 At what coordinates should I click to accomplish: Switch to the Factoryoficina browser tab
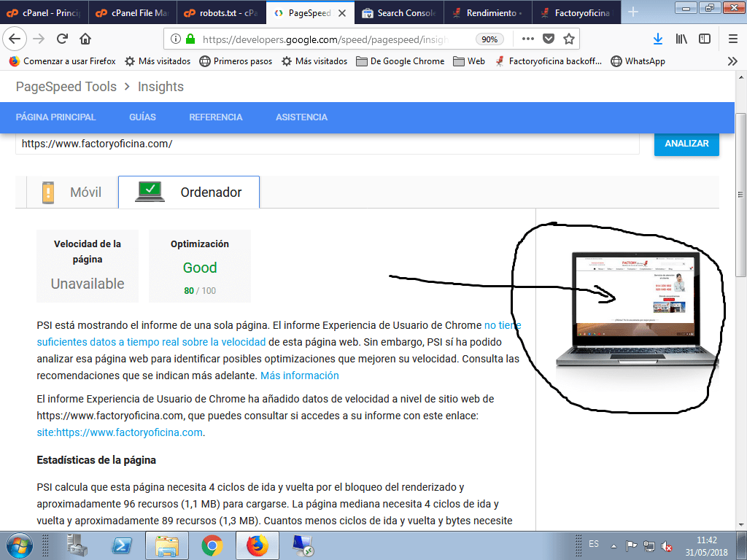click(576, 13)
